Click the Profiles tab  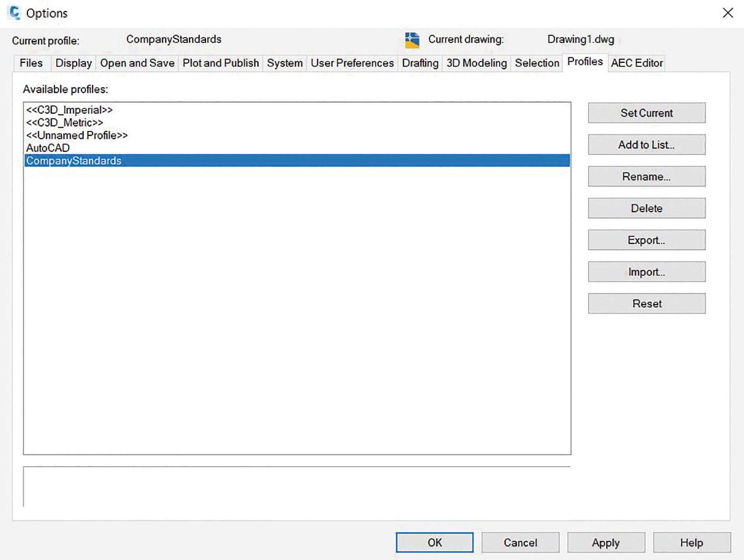coord(585,62)
